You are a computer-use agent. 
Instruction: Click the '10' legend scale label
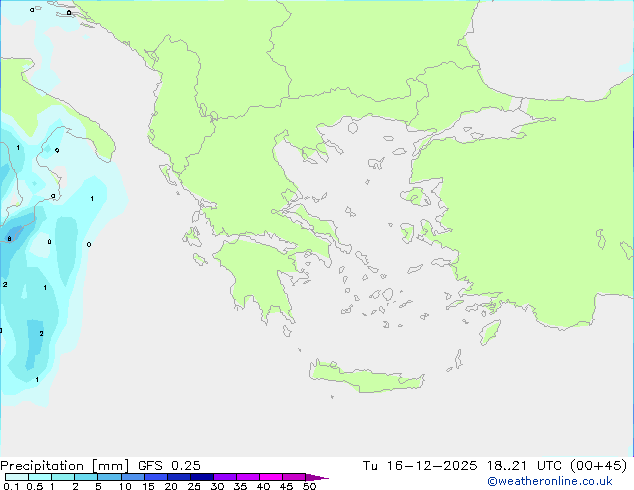pos(125,486)
